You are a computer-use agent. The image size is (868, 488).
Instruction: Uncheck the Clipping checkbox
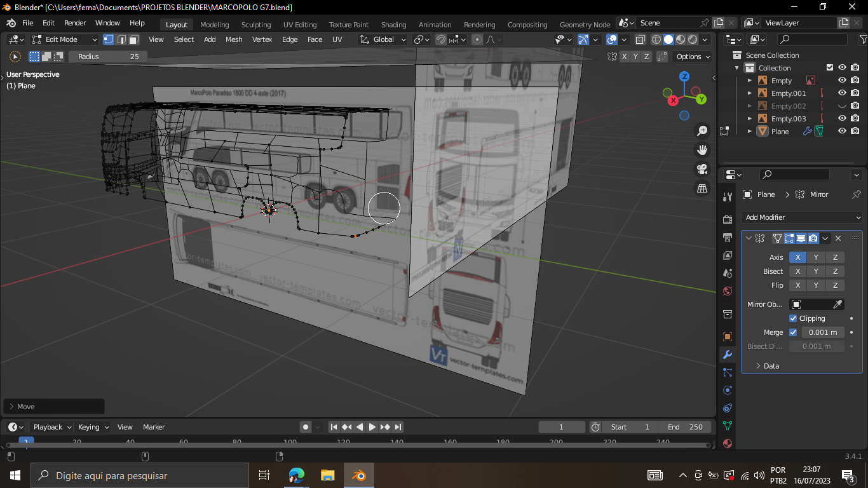tap(793, 318)
